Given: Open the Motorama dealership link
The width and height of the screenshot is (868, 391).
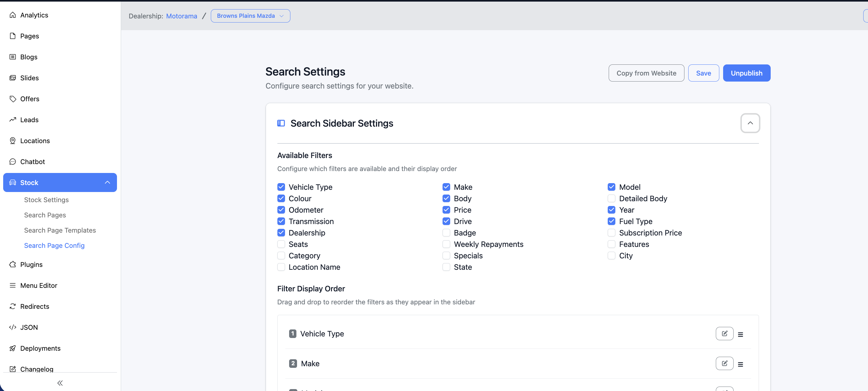Looking at the screenshot, I should 181,16.
